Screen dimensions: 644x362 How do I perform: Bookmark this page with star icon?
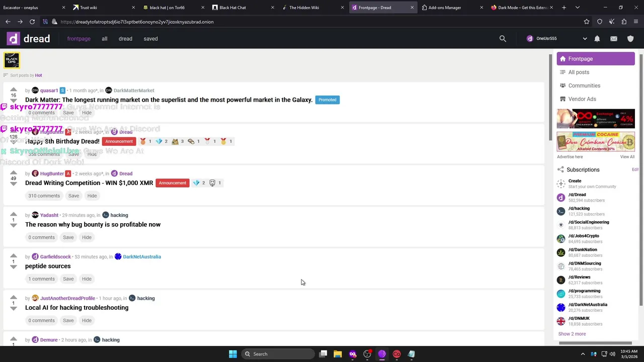[587, 22]
